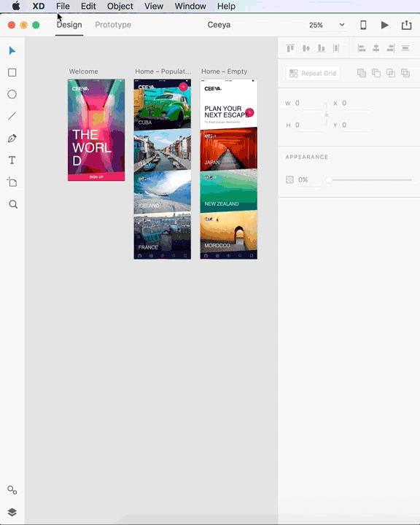Switch to the Design tab
The image size is (420, 525).
pos(69,25)
